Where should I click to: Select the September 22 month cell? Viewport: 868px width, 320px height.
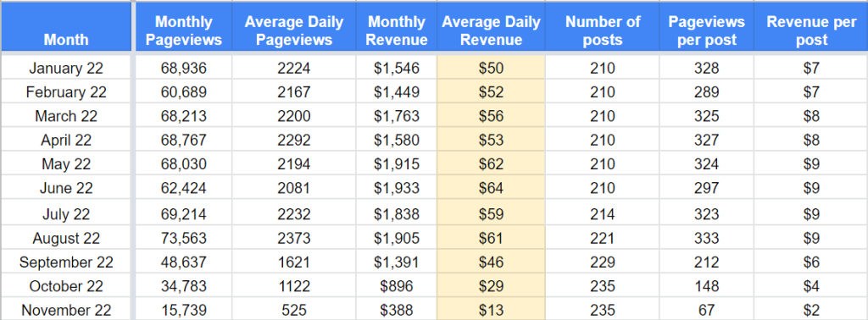point(66,262)
